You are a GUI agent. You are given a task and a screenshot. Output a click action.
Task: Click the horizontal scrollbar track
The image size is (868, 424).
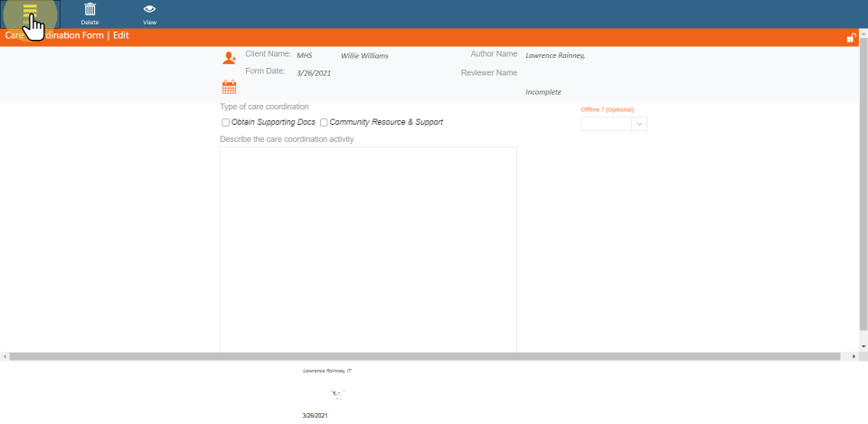click(x=429, y=357)
